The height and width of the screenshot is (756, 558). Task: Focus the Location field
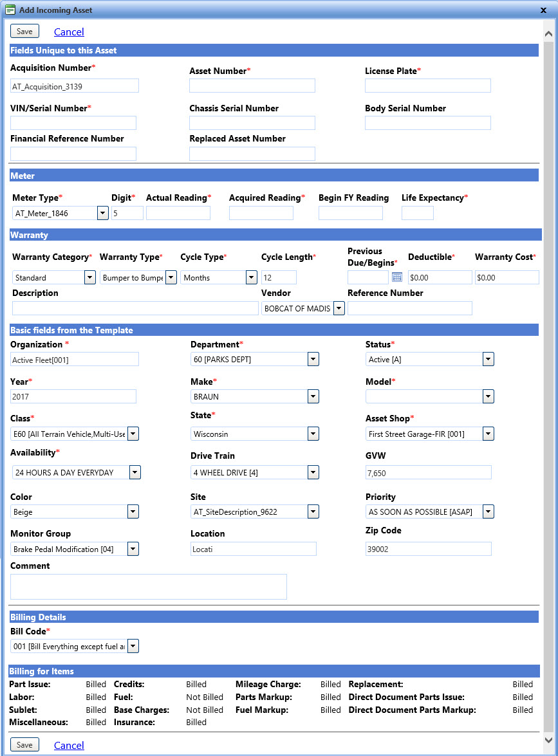pyautogui.click(x=254, y=549)
